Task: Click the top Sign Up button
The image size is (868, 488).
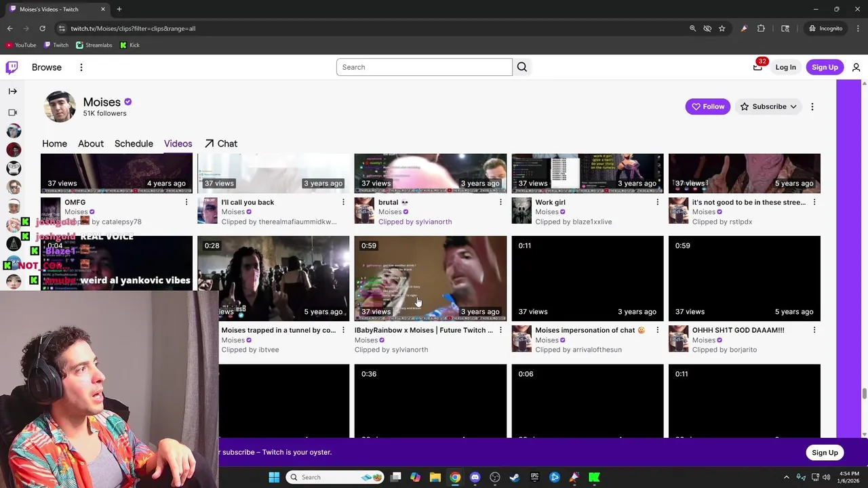Action: (825, 67)
